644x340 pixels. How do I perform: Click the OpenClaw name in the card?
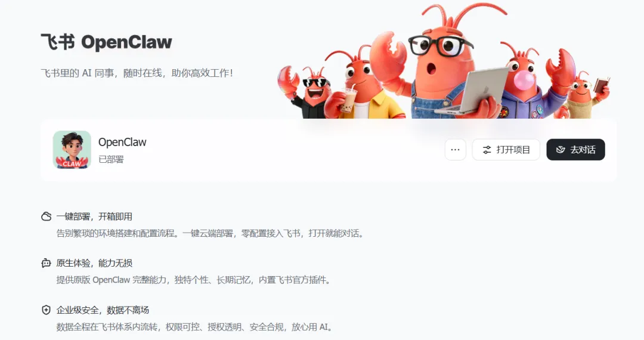coord(122,142)
